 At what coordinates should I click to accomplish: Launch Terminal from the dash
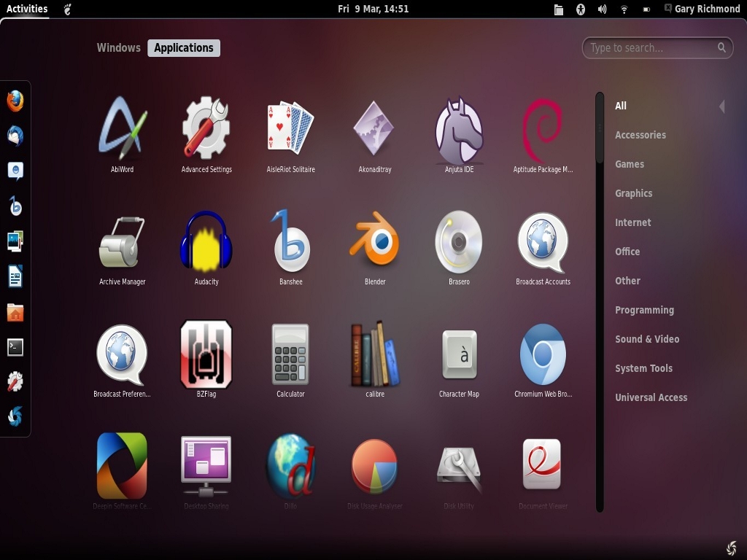pyautogui.click(x=15, y=347)
